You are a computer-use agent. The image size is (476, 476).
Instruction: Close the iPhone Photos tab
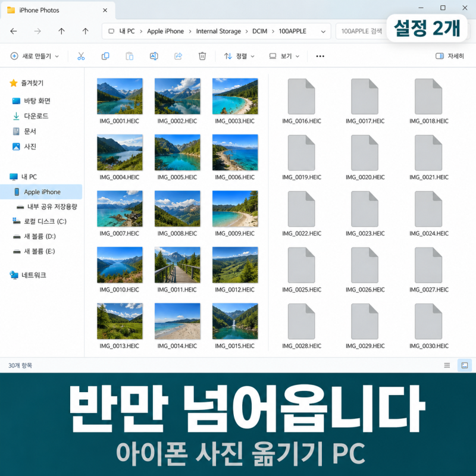[x=105, y=10]
